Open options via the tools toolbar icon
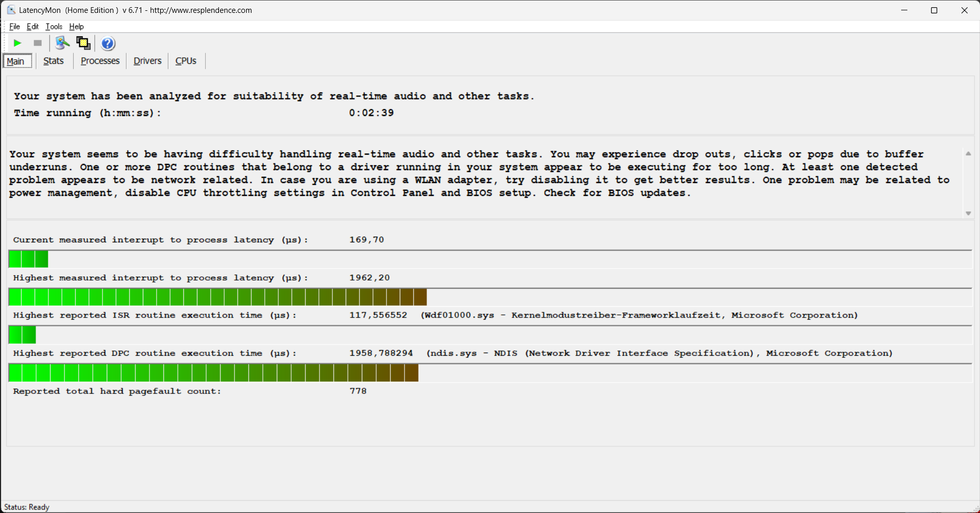This screenshot has width=980, height=513. (62, 43)
